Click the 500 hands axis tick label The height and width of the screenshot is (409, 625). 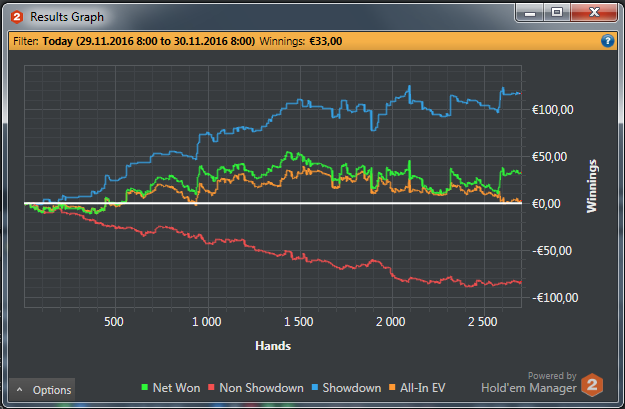(114, 322)
